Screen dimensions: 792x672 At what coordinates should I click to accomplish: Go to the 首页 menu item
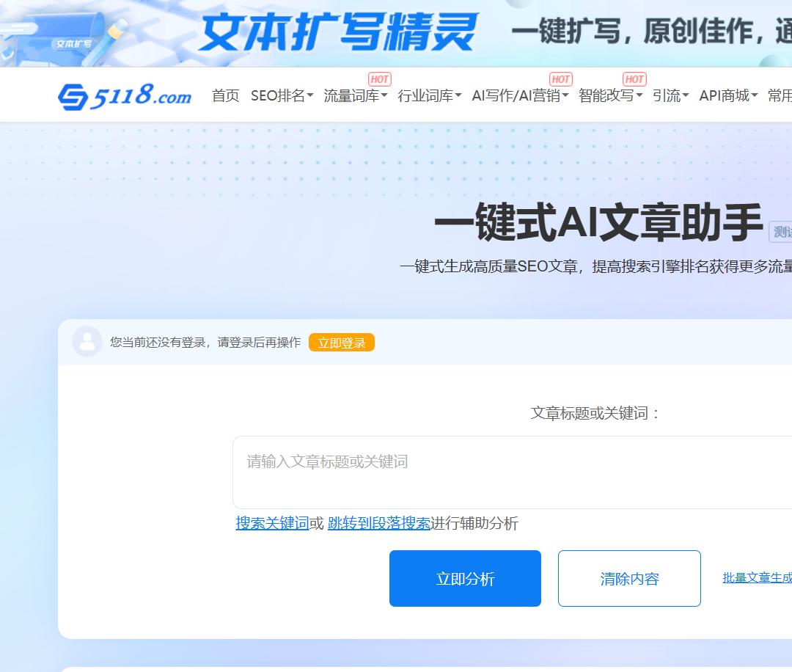point(225,95)
